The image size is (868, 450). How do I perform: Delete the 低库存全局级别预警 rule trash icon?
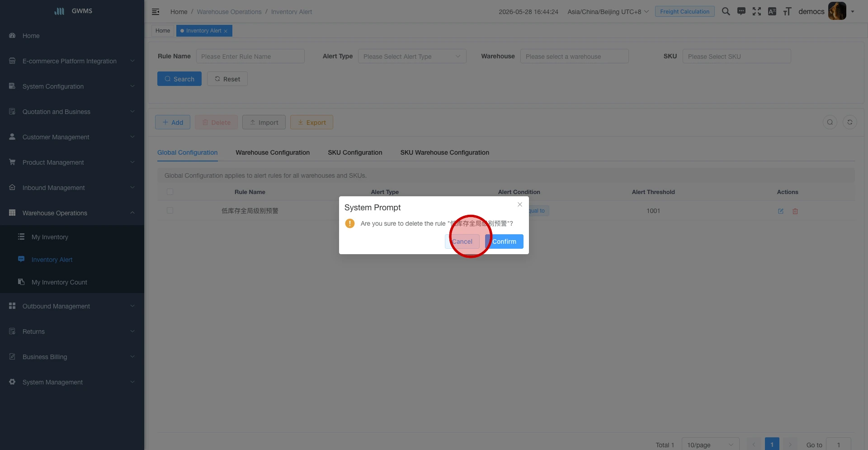pyautogui.click(x=795, y=211)
